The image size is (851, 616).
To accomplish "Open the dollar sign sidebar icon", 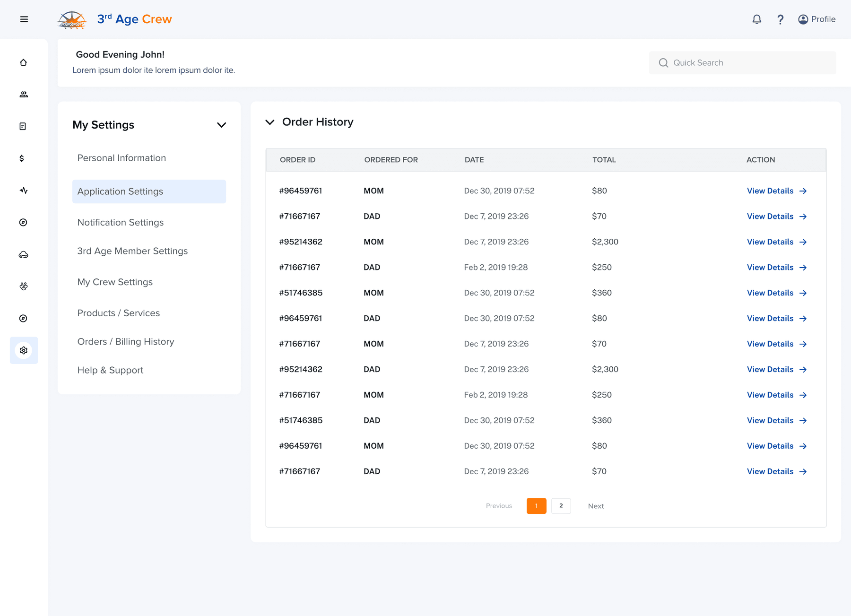I will [x=22, y=158].
